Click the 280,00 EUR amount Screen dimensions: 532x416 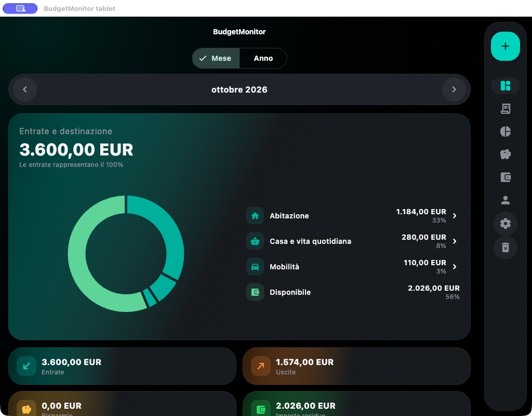tap(424, 237)
